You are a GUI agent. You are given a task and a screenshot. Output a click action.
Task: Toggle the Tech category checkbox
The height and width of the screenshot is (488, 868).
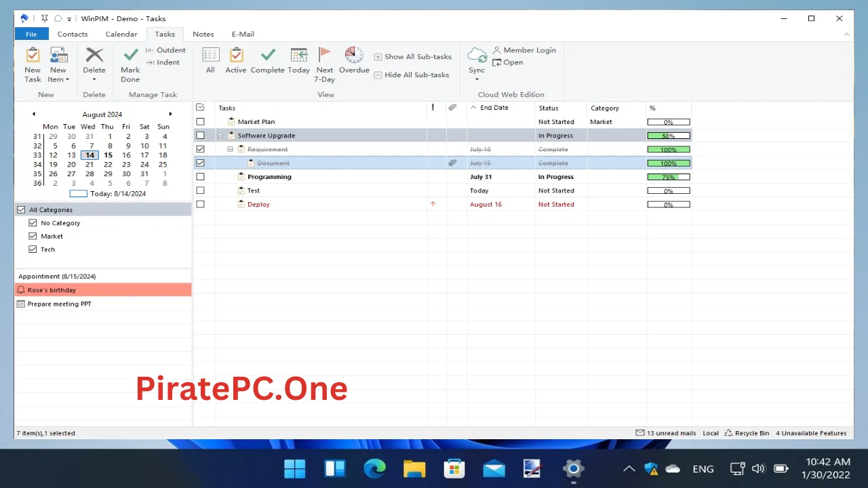(33, 249)
